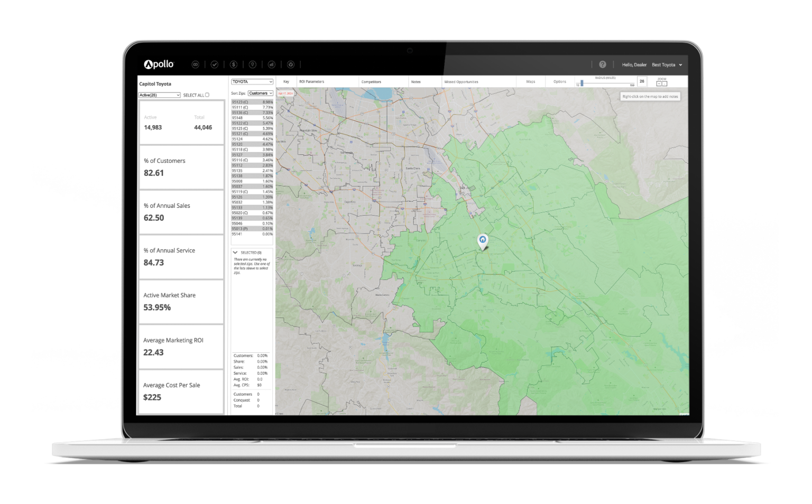Switch to the Competitors tab
Image resolution: width=812 pixels, height=504 pixels.
tap(371, 82)
